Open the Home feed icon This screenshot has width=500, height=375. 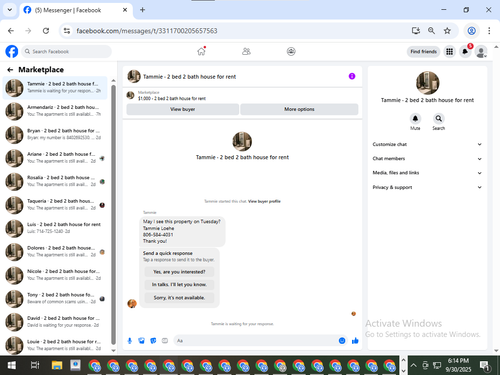[x=201, y=51]
